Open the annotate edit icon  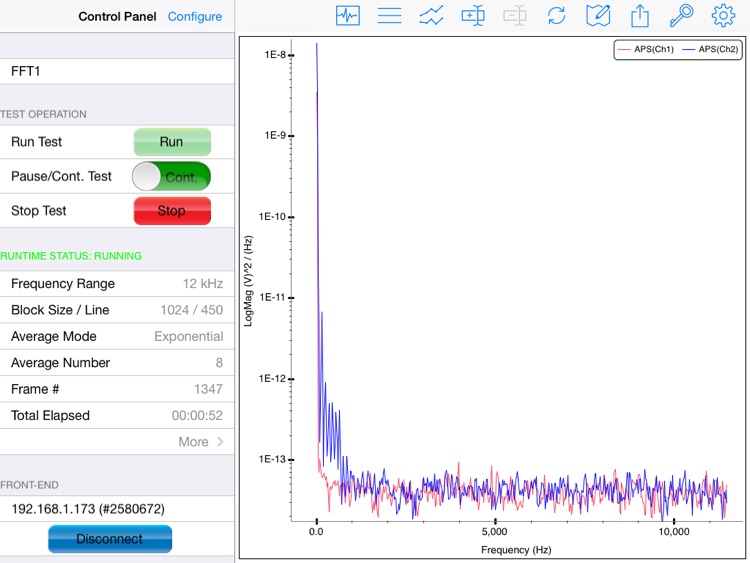coord(598,15)
